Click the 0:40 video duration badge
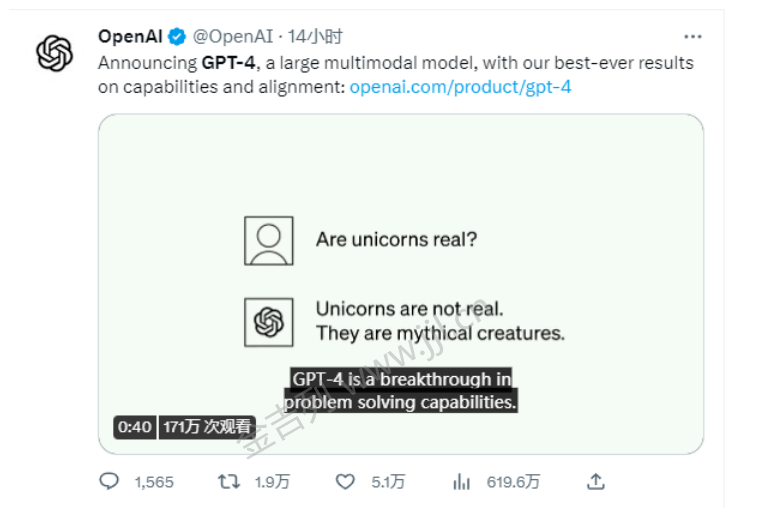 [135, 427]
